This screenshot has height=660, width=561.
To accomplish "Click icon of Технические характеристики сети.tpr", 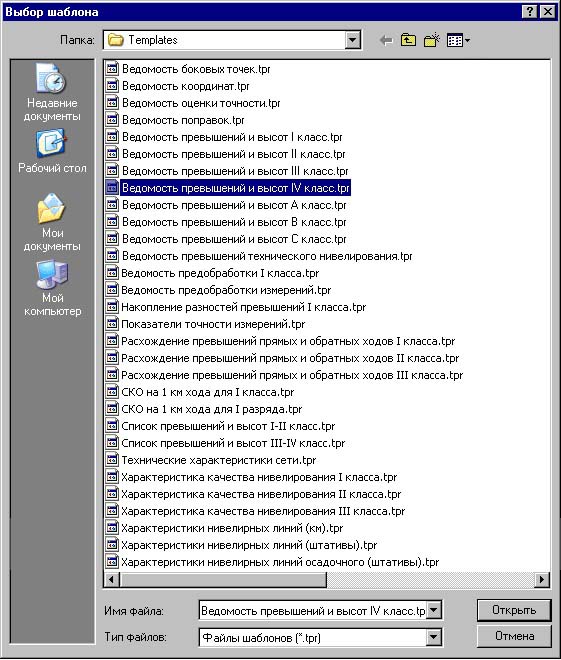I will (x=112, y=460).
